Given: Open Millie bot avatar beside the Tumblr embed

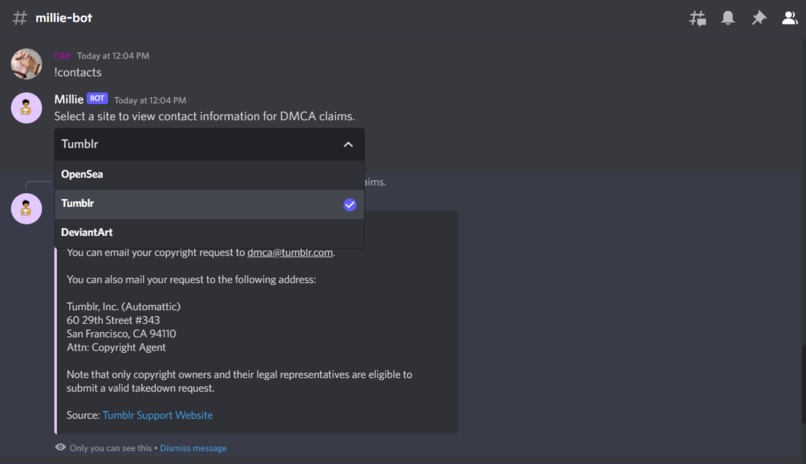Looking at the screenshot, I should (26, 209).
